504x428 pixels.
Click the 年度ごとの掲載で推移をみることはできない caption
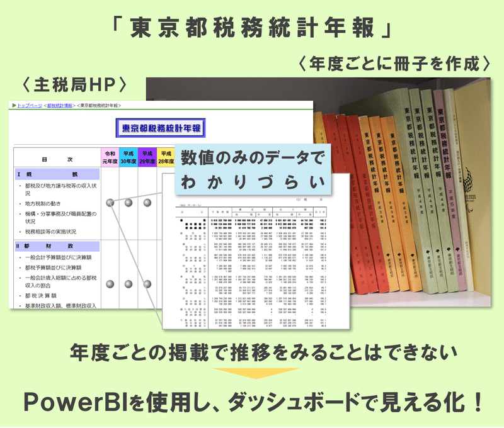(263, 352)
